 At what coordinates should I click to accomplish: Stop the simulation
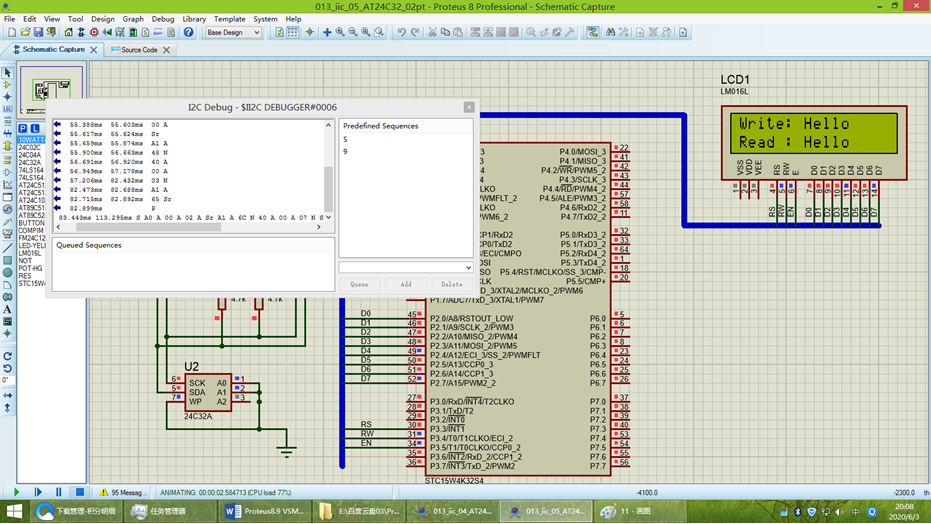(80, 492)
